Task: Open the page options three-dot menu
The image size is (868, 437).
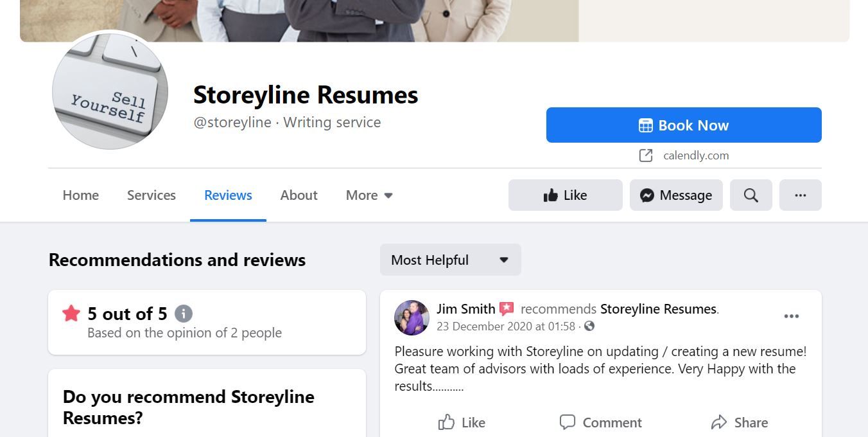Action: pos(800,195)
